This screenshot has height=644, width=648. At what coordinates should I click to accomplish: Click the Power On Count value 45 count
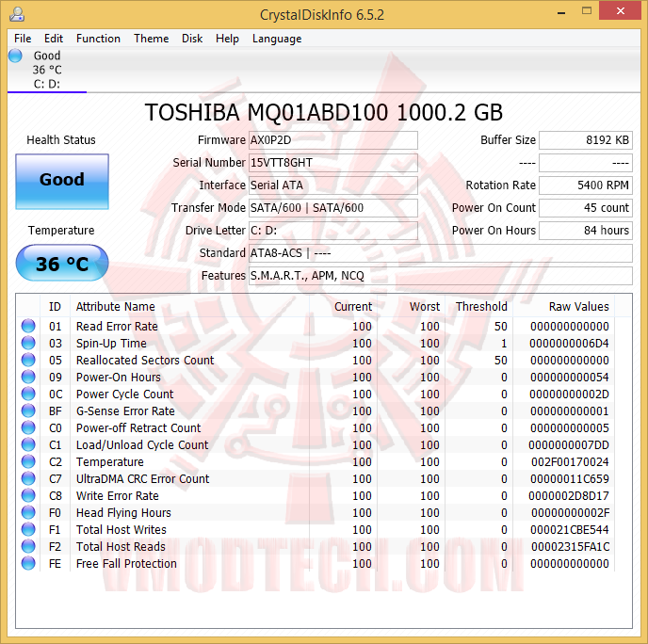(x=586, y=208)
